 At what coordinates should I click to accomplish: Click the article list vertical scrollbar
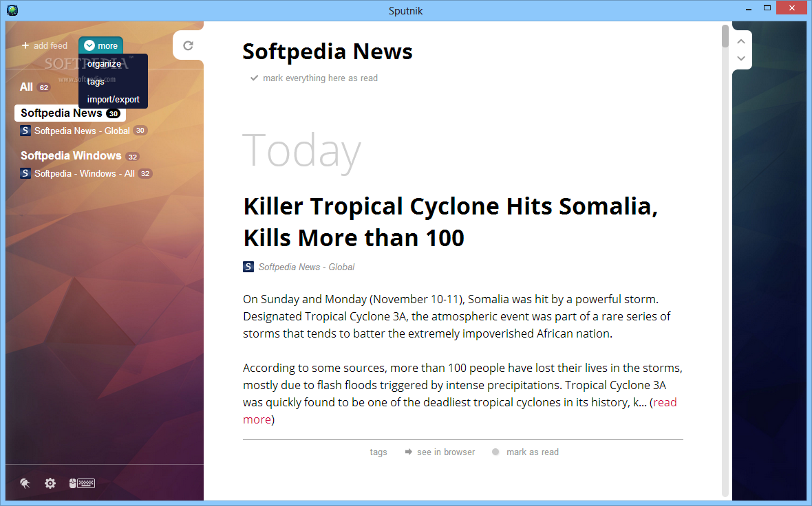tap(725, 36)
